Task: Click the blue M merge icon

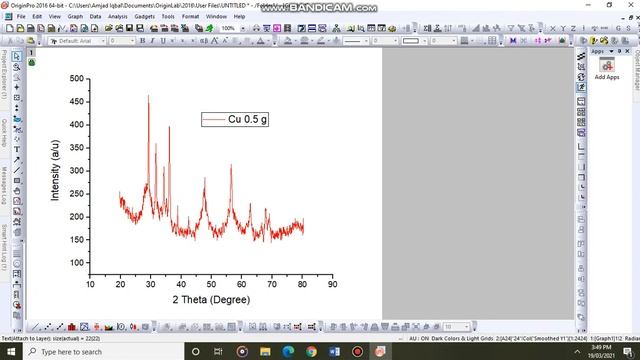Action: [x=513, y=41]
